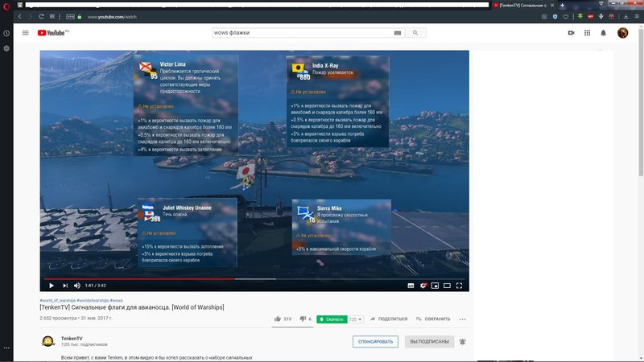Open TenkenTV channel name link
Image resolution: width=644 pixels, height=362 pixels.
[x=72, y=338]
